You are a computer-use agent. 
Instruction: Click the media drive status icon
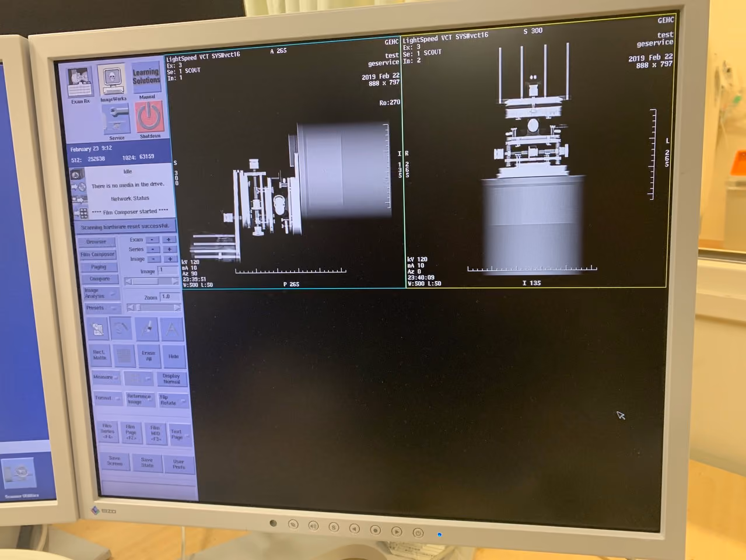(78, 187)
